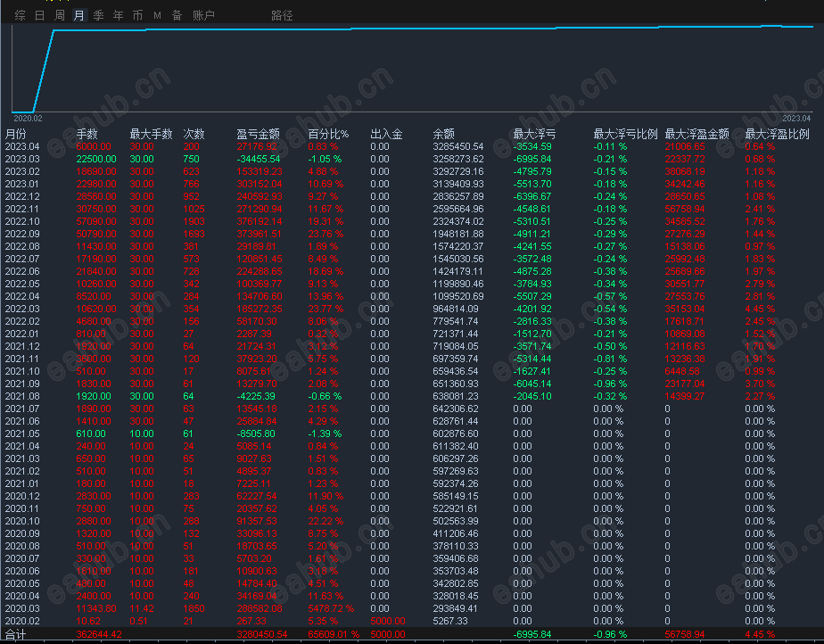The width and height of the screenshot is (824, 644).
Task: Click the 路径 path button
Action: tap(282, 15)
